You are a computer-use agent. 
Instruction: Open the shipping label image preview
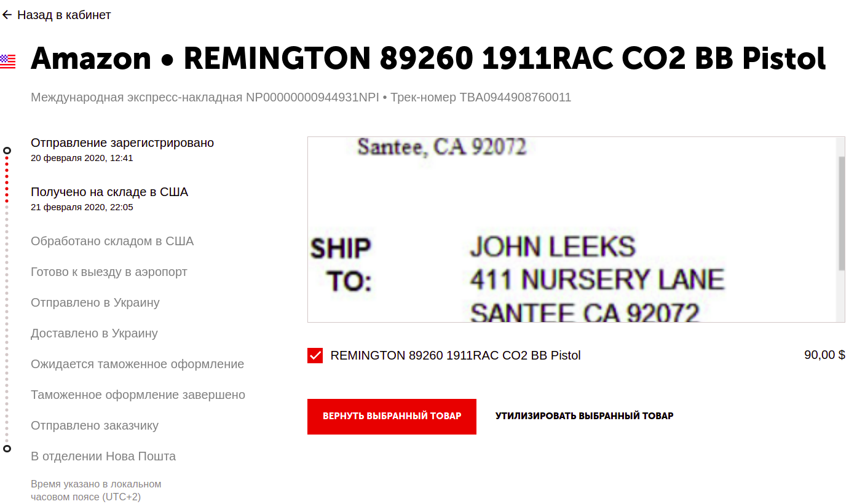coord(572,229)
